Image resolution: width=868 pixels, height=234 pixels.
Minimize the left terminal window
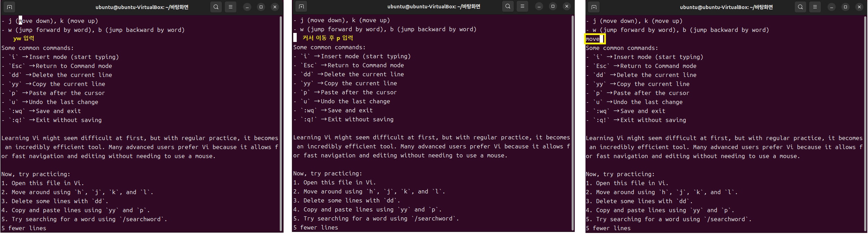tap(247, 7)
